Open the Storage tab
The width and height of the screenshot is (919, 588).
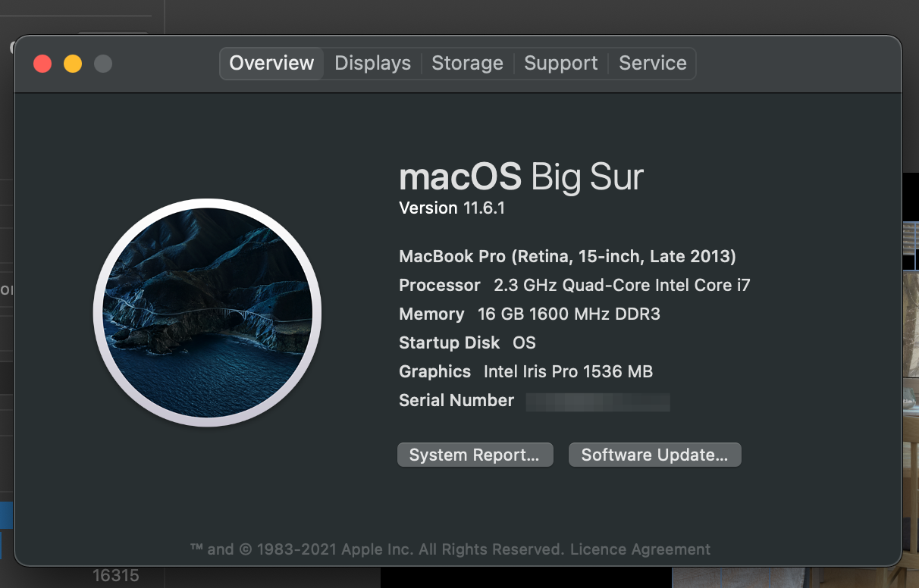click(x=467, y=64)
